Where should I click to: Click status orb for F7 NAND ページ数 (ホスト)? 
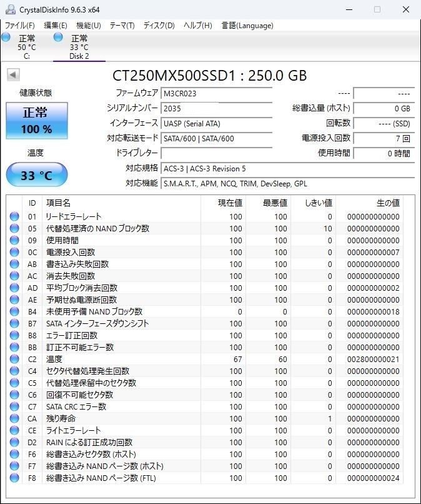[x=14, y=466]
